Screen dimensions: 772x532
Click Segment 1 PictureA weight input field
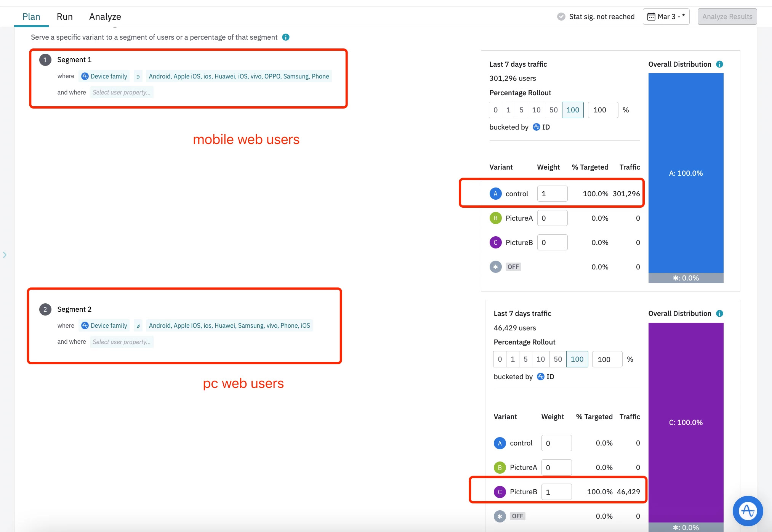(x=552, y=218)
